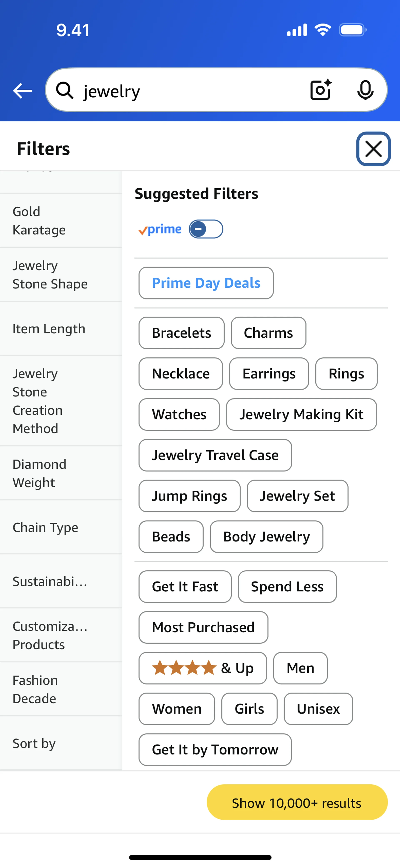The width and height of the screenshot is (400, 868).
Task: Toggle the Earrings filter chip
Action: (x=269, y=374)
